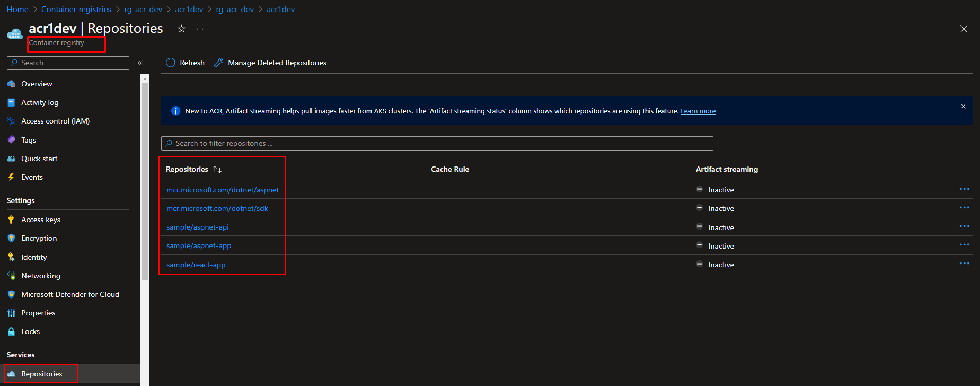Click the Learn more link in banner

[698, 111]
